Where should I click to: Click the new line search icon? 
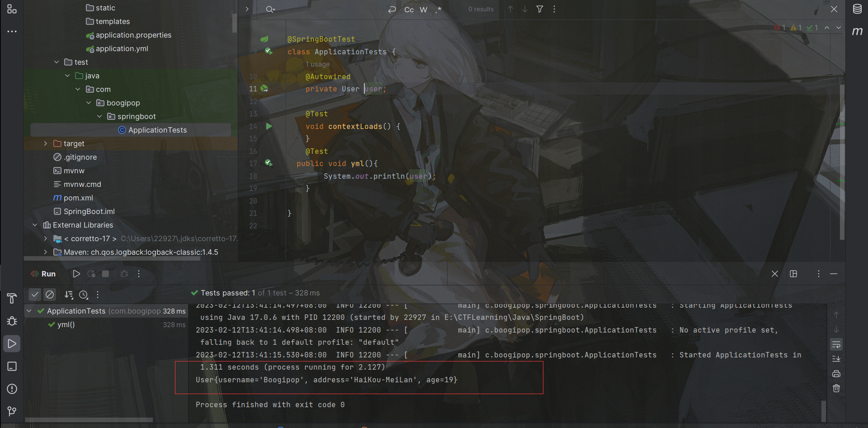(392, 10)
